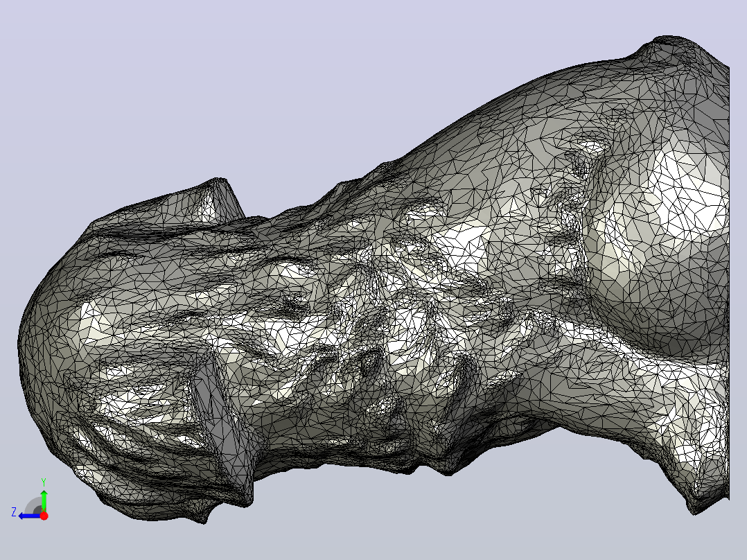747x560 pixels.
Task: Click the red X axis dot on the triad
Action: (x=44, y=516)
